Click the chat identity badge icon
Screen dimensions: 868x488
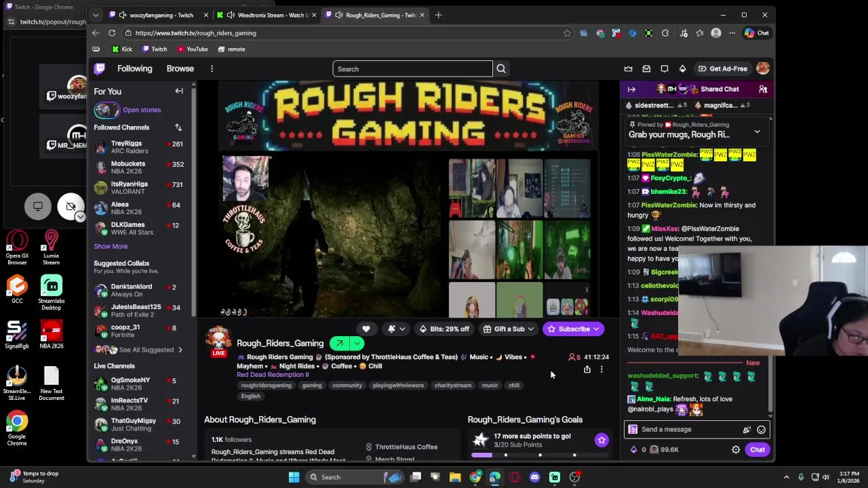tap(633, 429)
